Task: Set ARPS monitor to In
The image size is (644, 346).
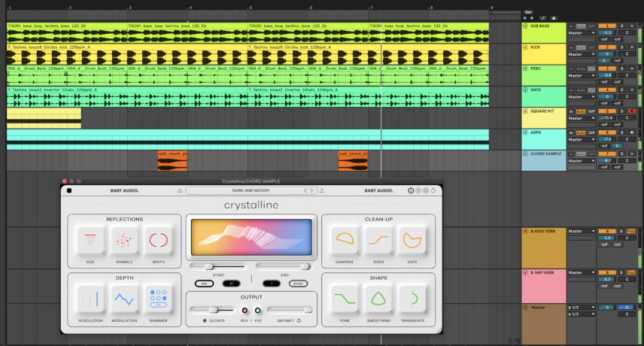Action: 571,132
